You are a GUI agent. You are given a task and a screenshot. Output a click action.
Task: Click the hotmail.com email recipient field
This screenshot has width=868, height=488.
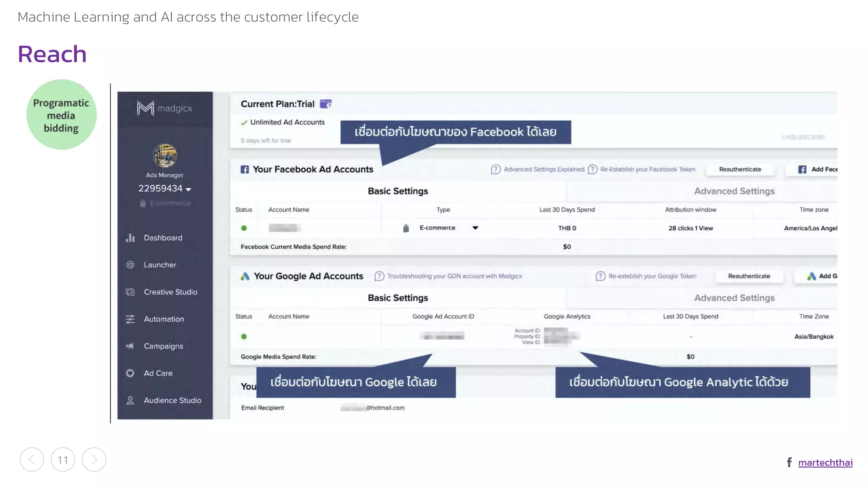(373, 408)
